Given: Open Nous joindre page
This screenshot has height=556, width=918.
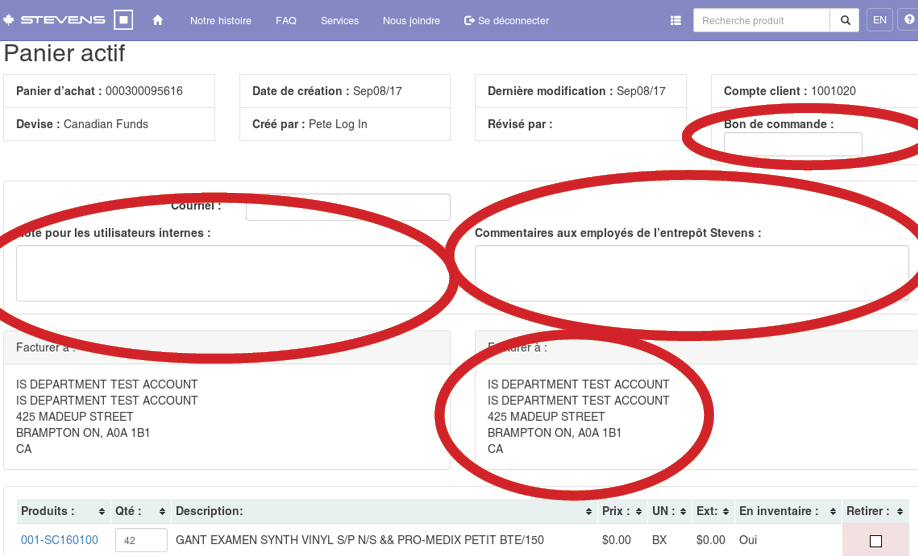Looking at the screenshot, I should pyautogui.click(x=411, y=20).
